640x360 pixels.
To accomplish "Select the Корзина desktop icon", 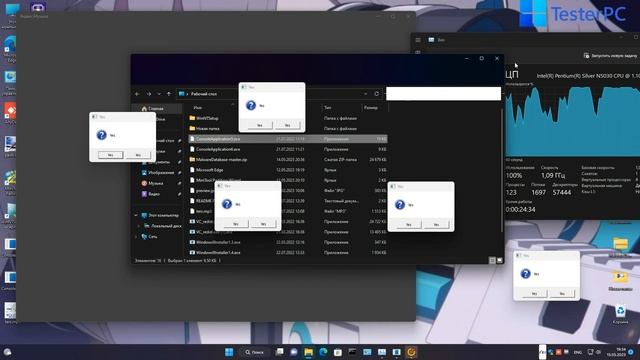I will click(620, 314).
